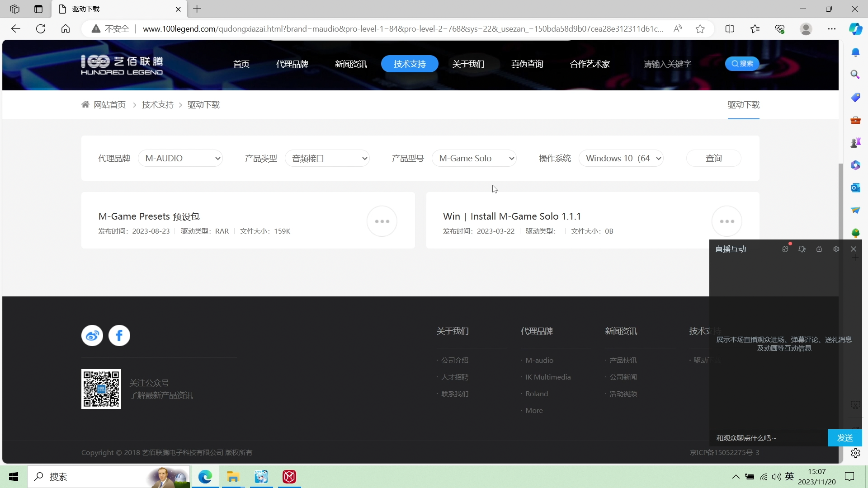This screenshot has width=868, height=488.
Task: Open the 合作艺术家 navigation menu item
Action: (x=590, y=64)
